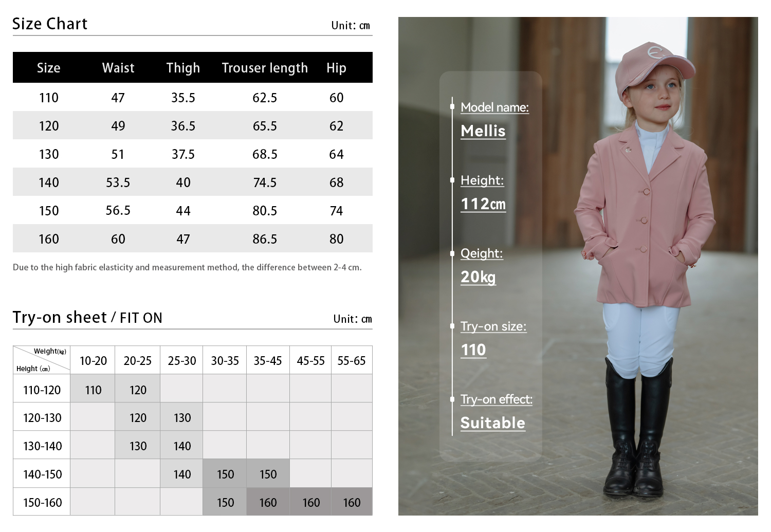Click the bullet marker beside Model name

click(x=452, y=107)
